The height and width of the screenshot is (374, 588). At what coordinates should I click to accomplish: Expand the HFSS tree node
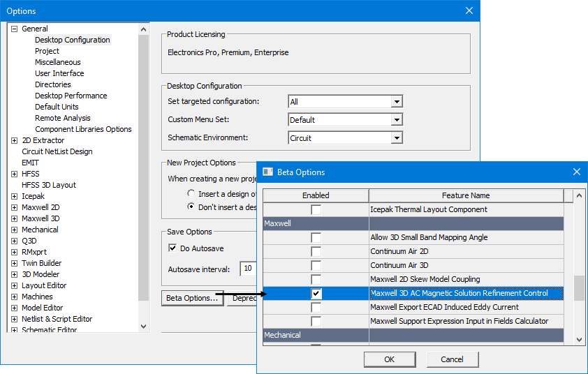[14, 174]
